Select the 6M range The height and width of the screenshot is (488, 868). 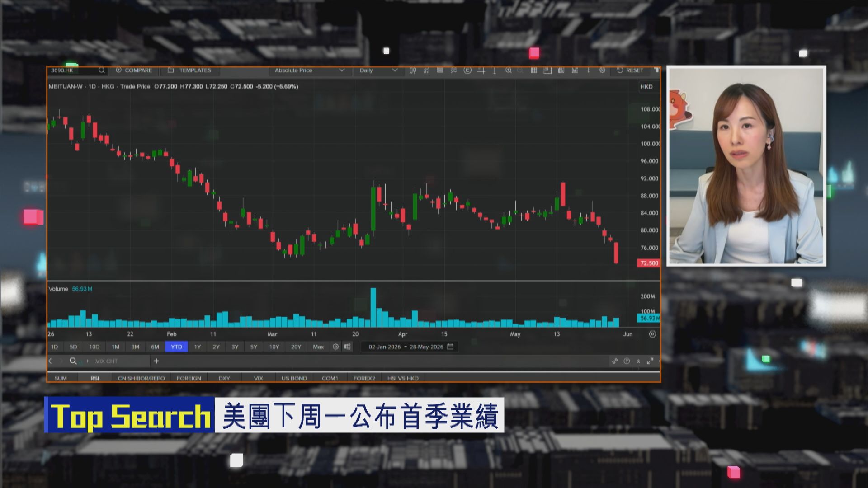155,347
